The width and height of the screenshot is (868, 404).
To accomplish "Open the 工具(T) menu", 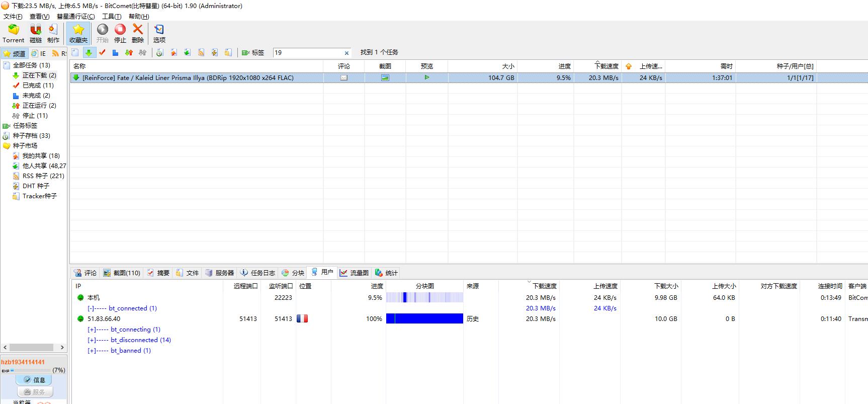I will pos(112,16).
